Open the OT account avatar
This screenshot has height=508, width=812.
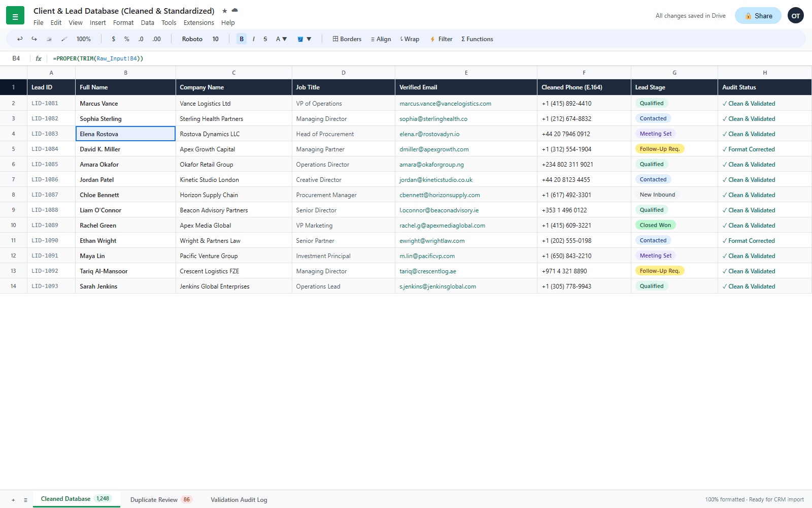pos(796,16)
